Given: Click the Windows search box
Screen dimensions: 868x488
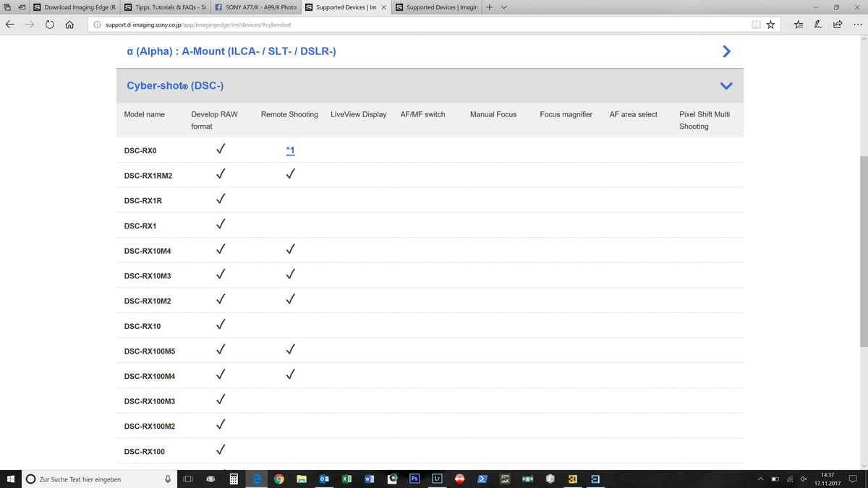Looking at the screenshot, I should 94,479.
